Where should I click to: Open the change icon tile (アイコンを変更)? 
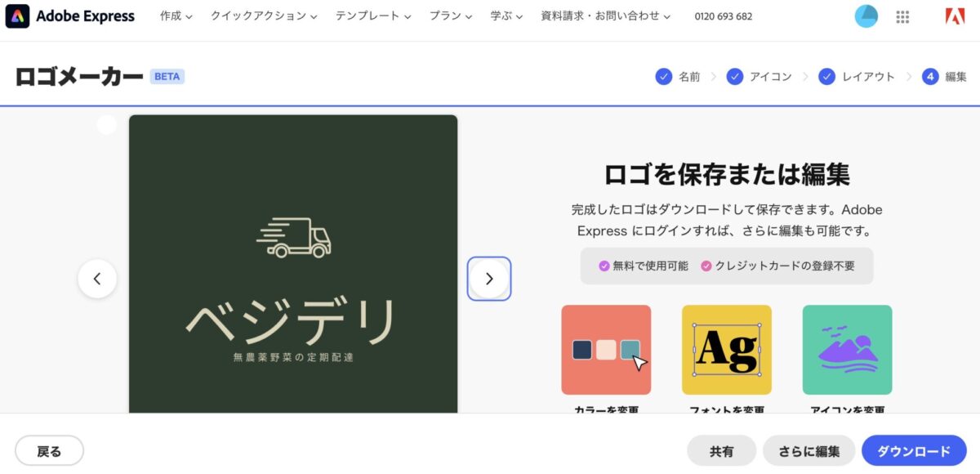point(847,350)
